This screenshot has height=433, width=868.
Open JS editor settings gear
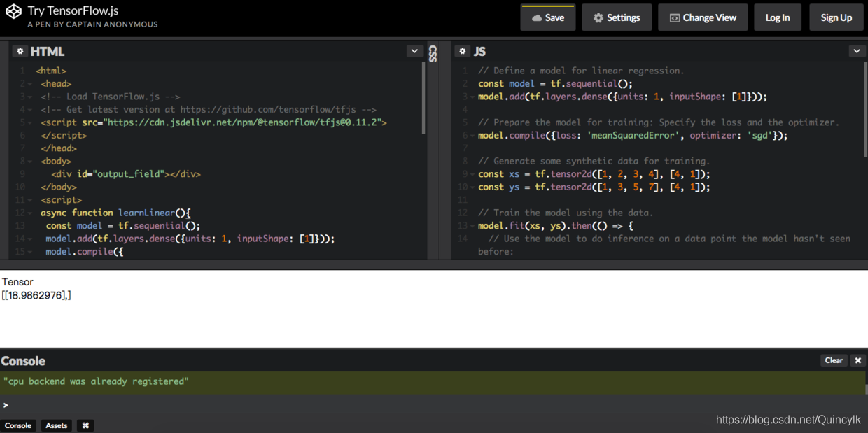click(462, 51)
